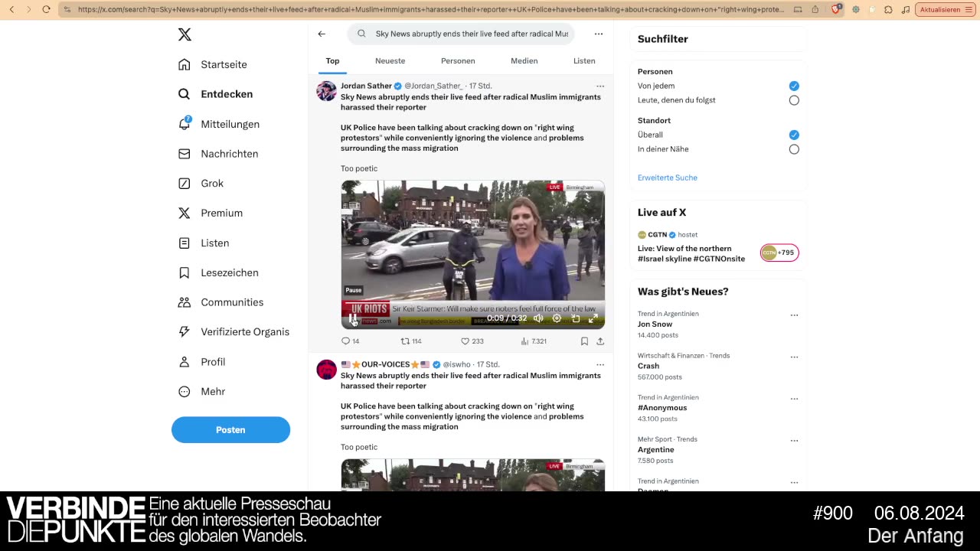
Task: Click the Aktualisieren update button
Action: (x=945, y=9)
